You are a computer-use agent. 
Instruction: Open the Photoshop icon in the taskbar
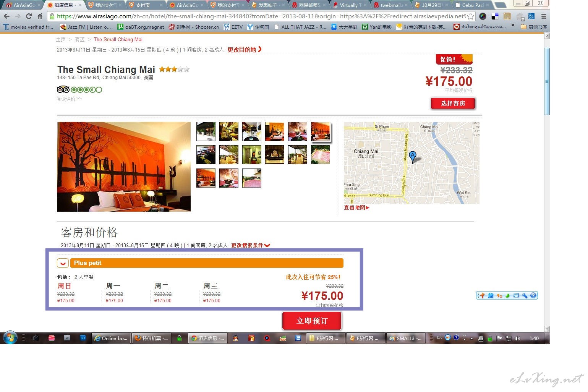coord(83,338)
